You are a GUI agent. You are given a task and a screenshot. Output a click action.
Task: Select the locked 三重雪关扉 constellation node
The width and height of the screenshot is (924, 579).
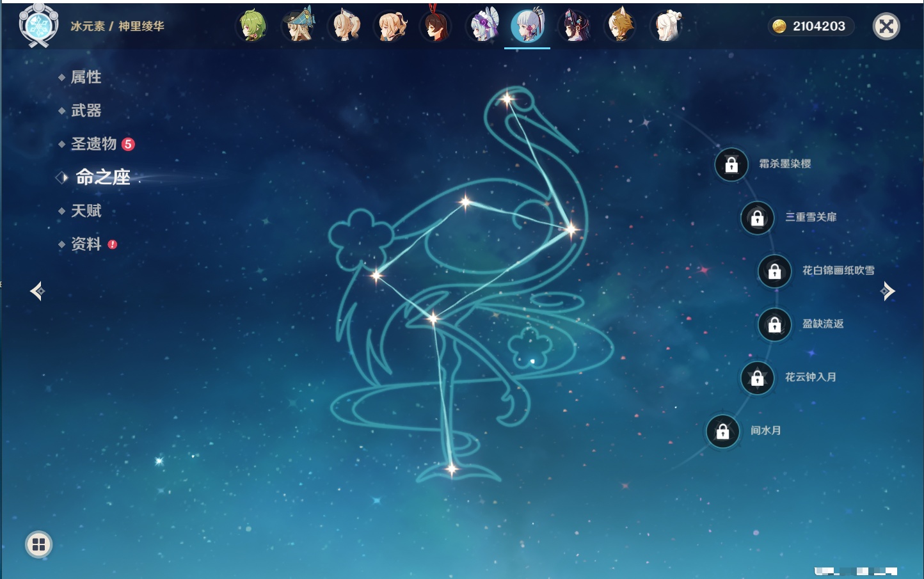click(757, 218)
